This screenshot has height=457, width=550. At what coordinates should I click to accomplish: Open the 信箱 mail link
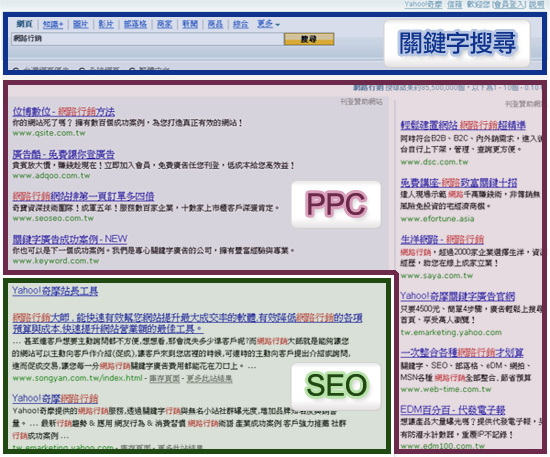click(455, 5)
